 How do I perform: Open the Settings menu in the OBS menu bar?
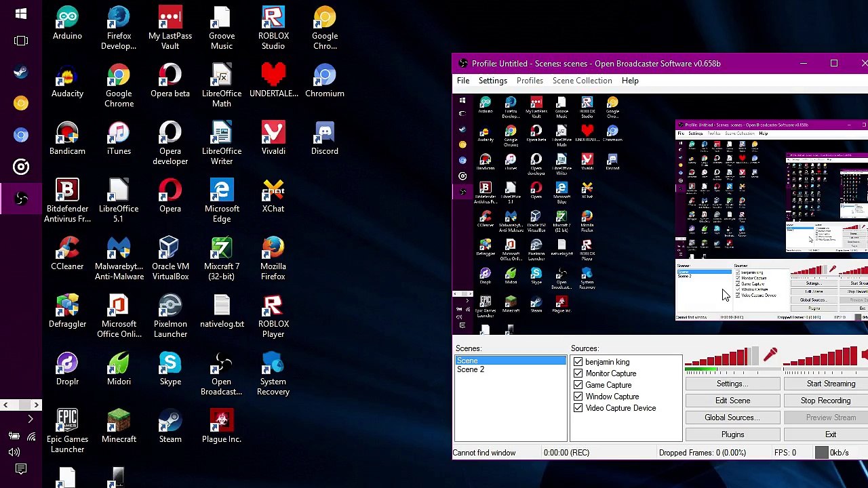[x=493, y=81]
